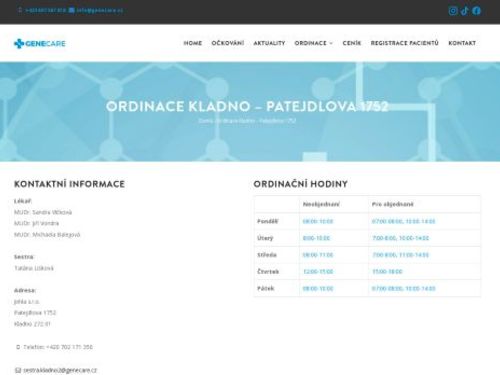
Task: Click the info e-mail link in top bar
Action: (x=99, y=10)
